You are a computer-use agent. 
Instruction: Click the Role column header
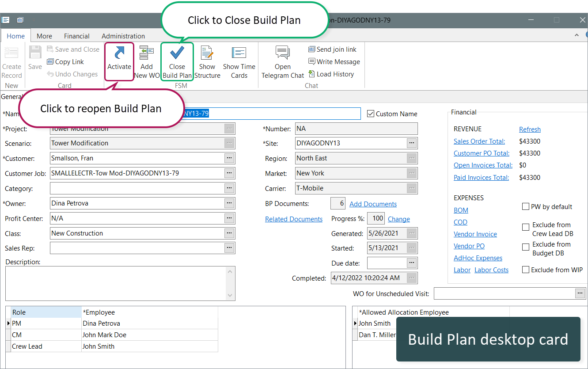pyautogui.click(x=46, y=312)
